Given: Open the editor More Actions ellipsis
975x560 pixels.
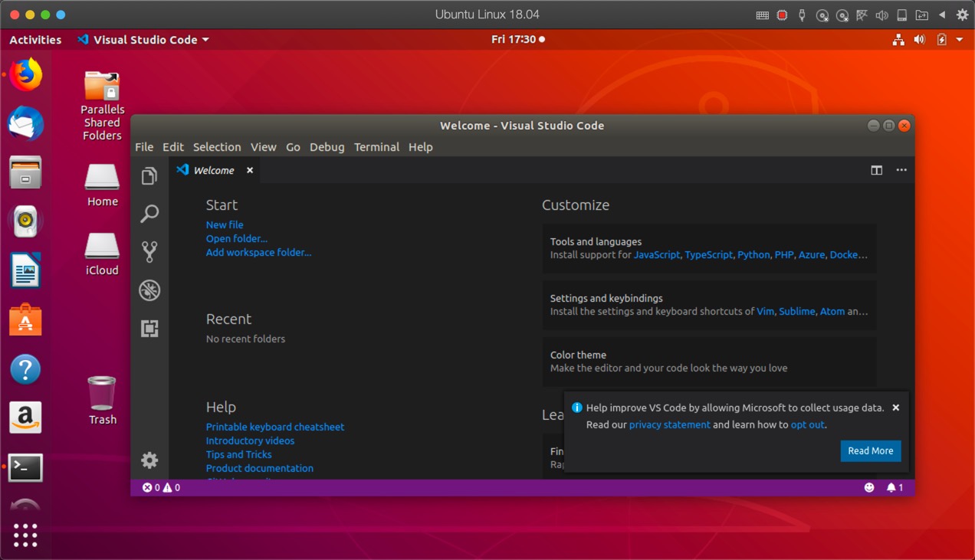Looking at the screenshot, I should click(x=901, y=170).
